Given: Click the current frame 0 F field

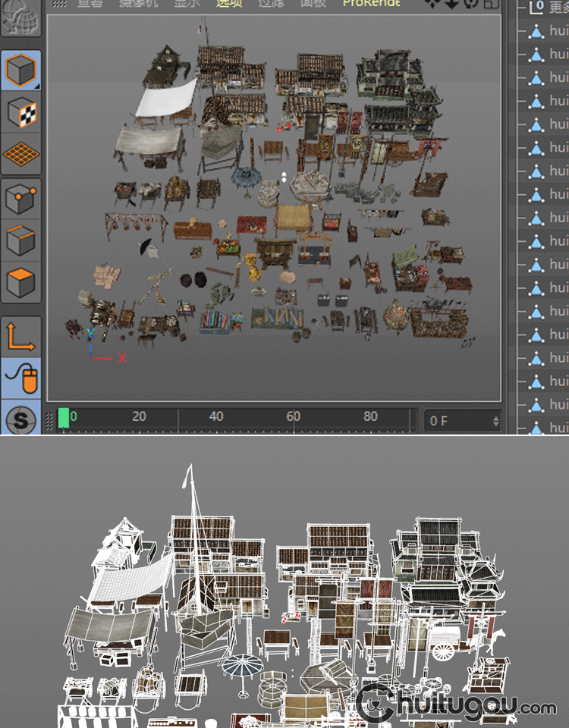Looking at the screenshot, I should (x=455, y=420).
